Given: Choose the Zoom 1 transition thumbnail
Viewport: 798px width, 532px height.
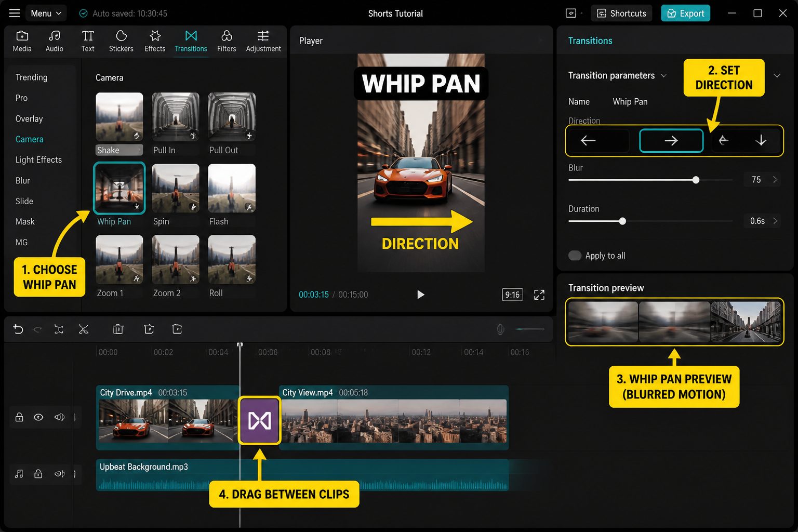Looking at the screenshot, I should pyautogui.click(x=119, y=260).
